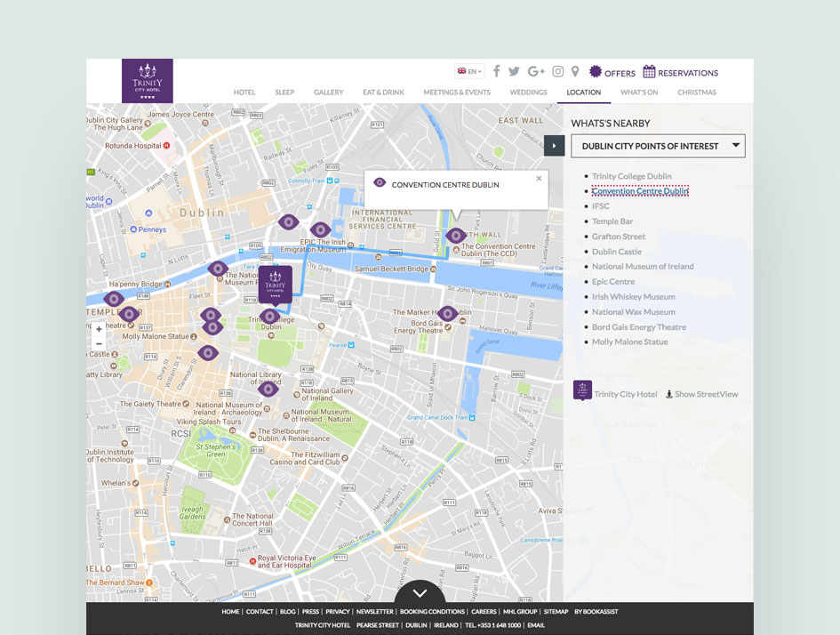Open the Home footer link
840x635 pixels.
(230, 611)
